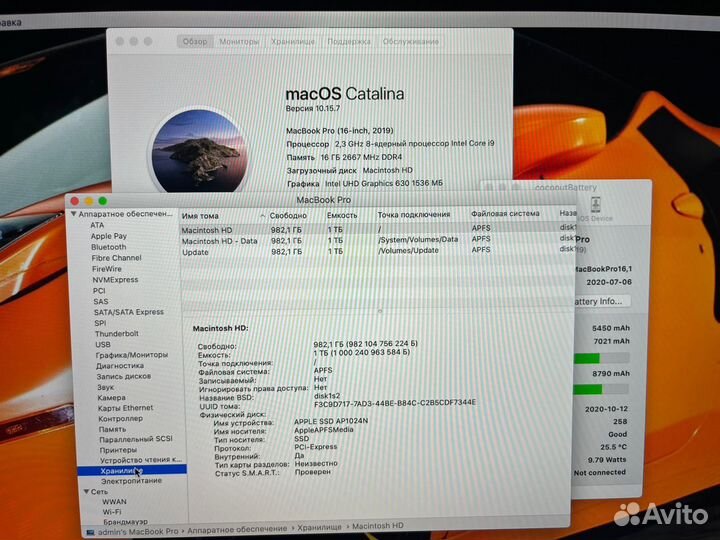Select SATA/SATA Express in the sidebar
Viewport: 720px width, 540px height.
(129, 312)
